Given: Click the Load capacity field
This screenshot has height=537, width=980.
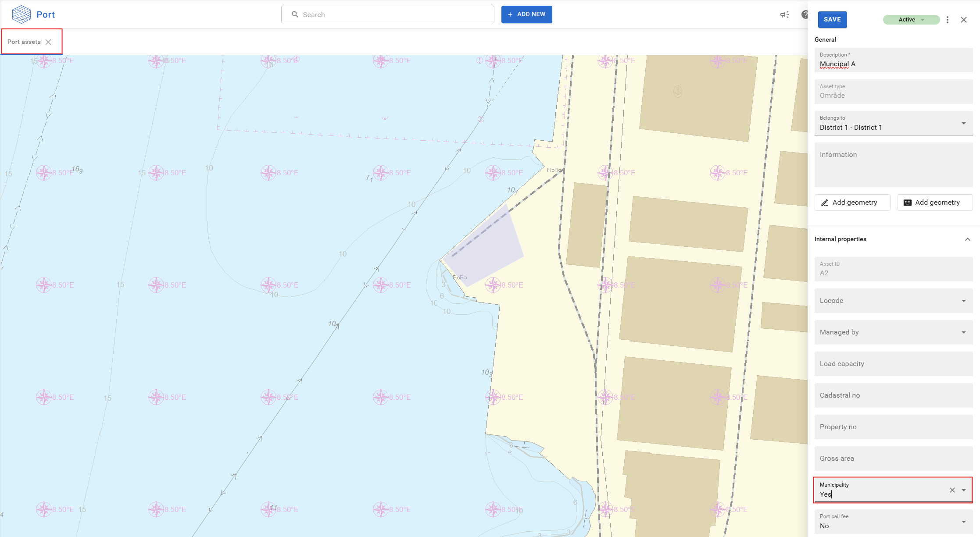Looking at the screenshot, I should (x=893, y=364).
